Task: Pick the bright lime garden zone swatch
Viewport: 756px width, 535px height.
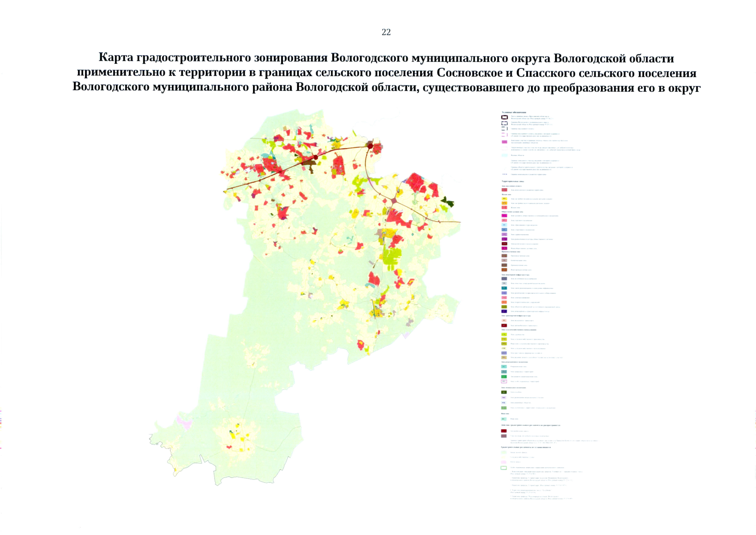Action: coord(504,334)
